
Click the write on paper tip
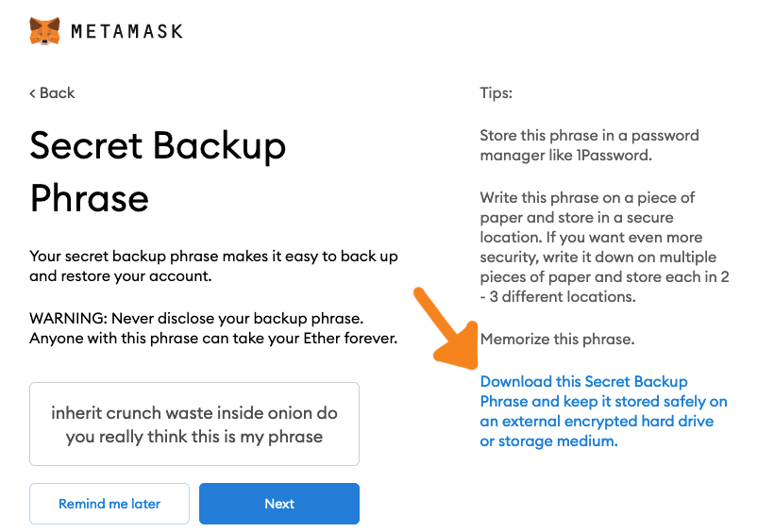tap(604, 247)
